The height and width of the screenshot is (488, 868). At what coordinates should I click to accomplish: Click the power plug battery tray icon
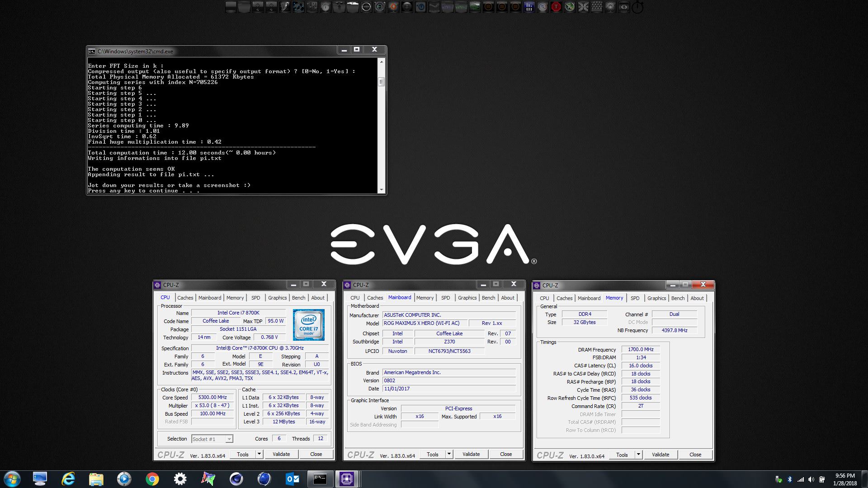click(822, 479)
